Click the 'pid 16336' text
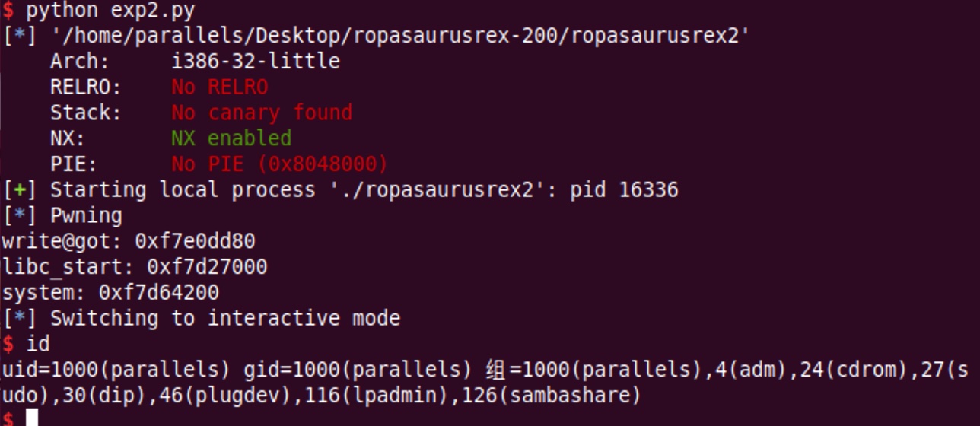The image size is (980, 426). click(x=624, y=189)
